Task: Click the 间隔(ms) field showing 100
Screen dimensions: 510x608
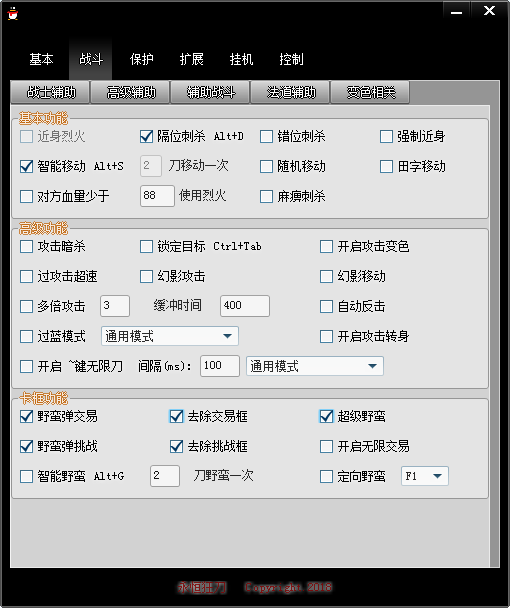Action: point(220,366)
